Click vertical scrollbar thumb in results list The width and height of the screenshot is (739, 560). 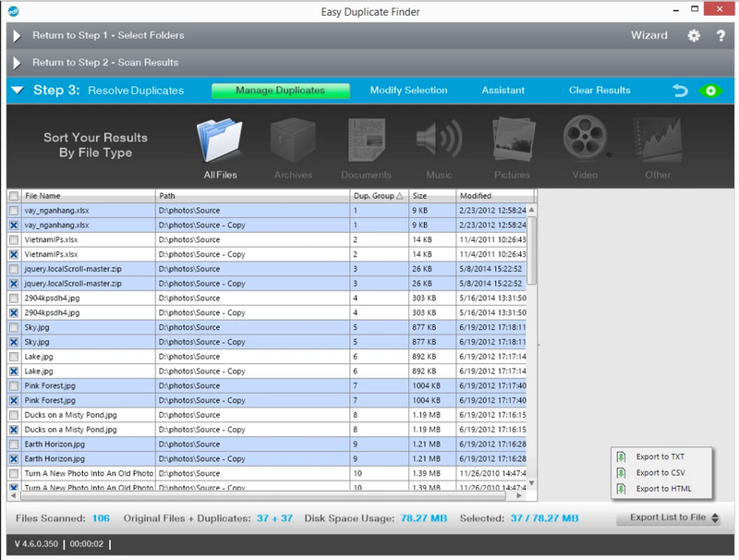tap(532, 250)
